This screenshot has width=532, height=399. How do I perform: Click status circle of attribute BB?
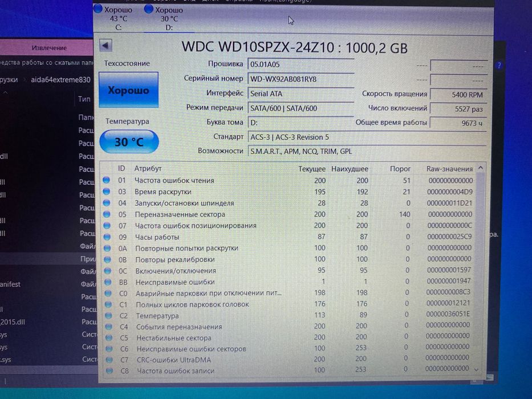point(108,282)
